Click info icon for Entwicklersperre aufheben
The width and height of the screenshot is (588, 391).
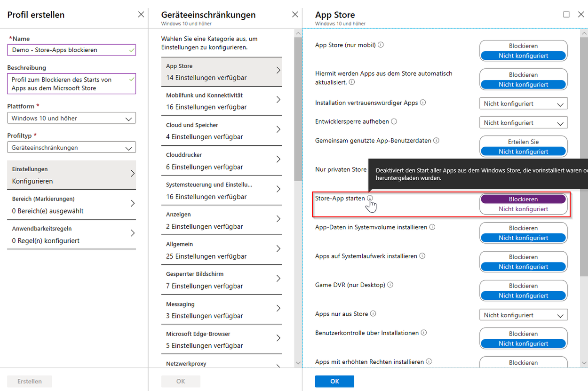pos(394,121)
